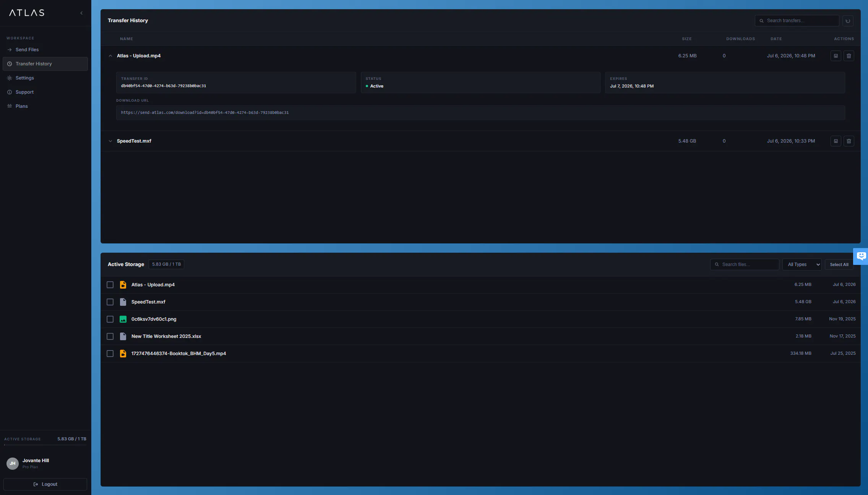
Task: Click the refresh transfers icon button
Action: point(848,21)
